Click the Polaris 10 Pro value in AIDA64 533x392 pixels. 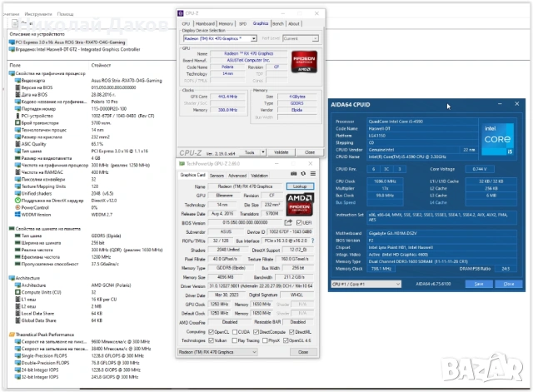[104, 102]
